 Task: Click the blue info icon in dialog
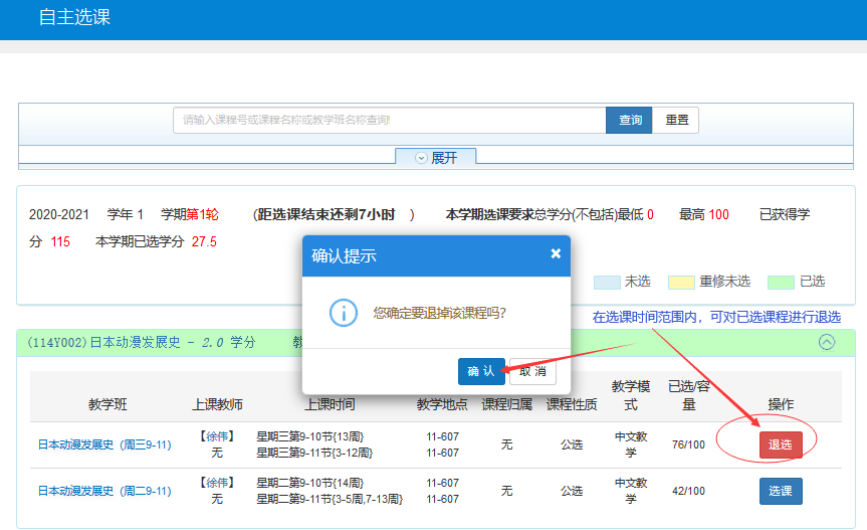pos(343,312)
